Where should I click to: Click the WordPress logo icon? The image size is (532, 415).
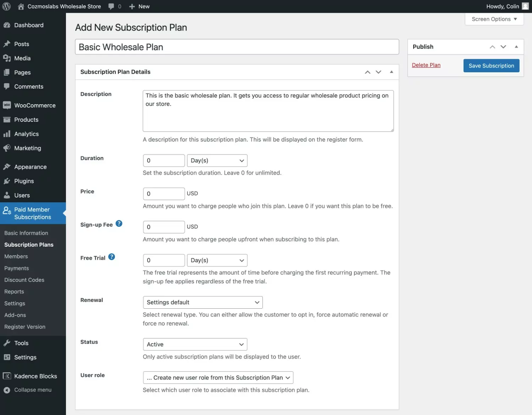pyautogui.click(x=6, y=6)
